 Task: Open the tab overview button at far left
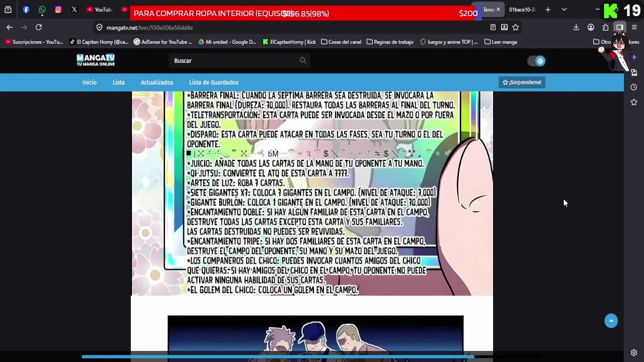8,10
